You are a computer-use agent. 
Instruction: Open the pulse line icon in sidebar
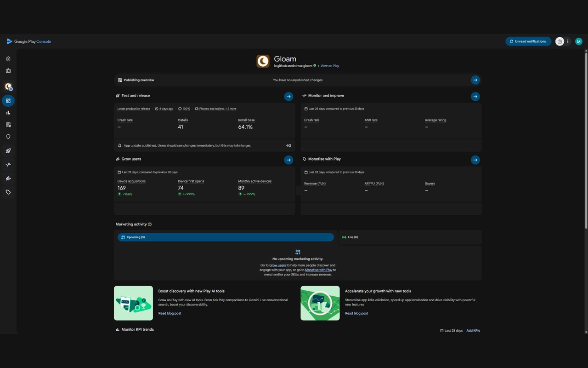coord(8,165)
